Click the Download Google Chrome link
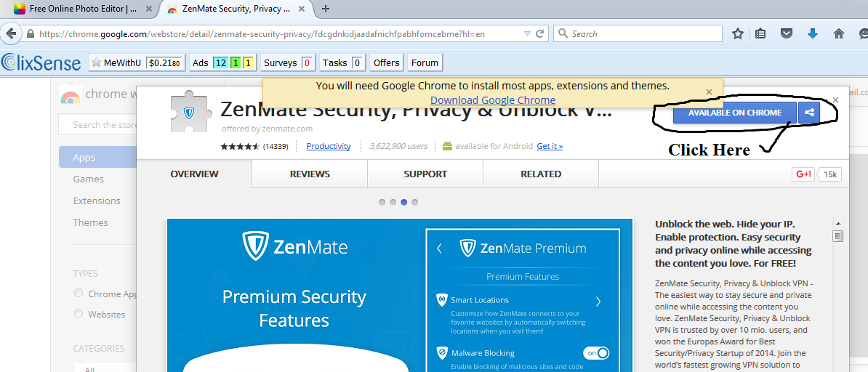868x372 pixels. click(x=493, y=100)
